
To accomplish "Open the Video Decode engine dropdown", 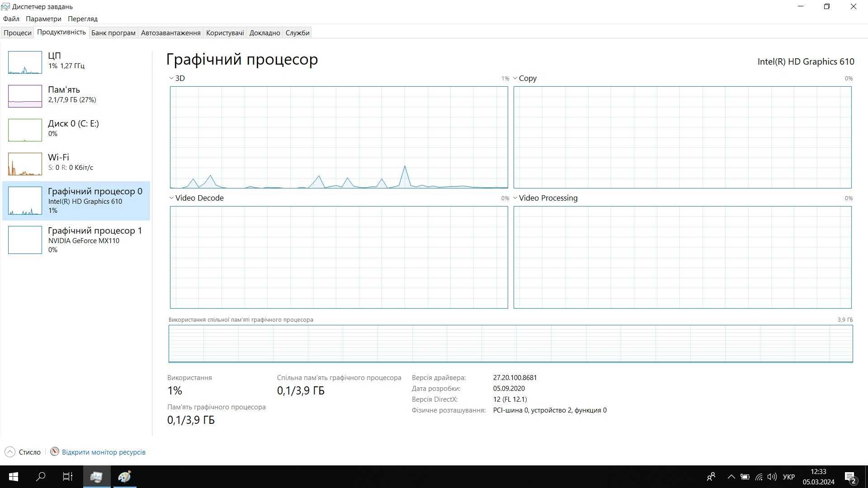I will point(171,198).
